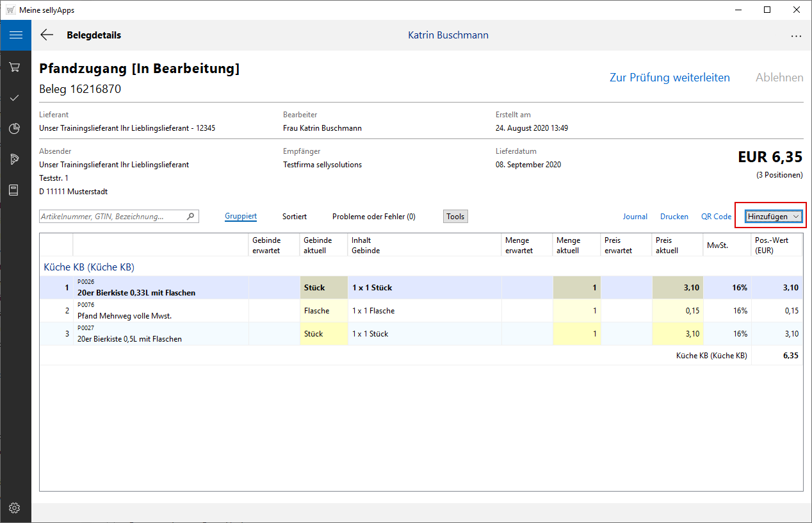Open the book icon in sidebar
This screenshot has width=812, height=523.
14,190
